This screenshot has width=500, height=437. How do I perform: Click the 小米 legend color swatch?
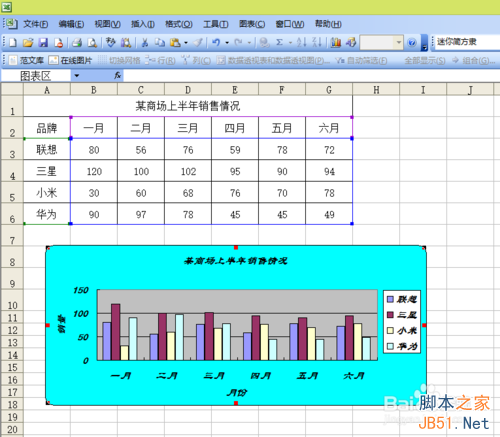390,330
